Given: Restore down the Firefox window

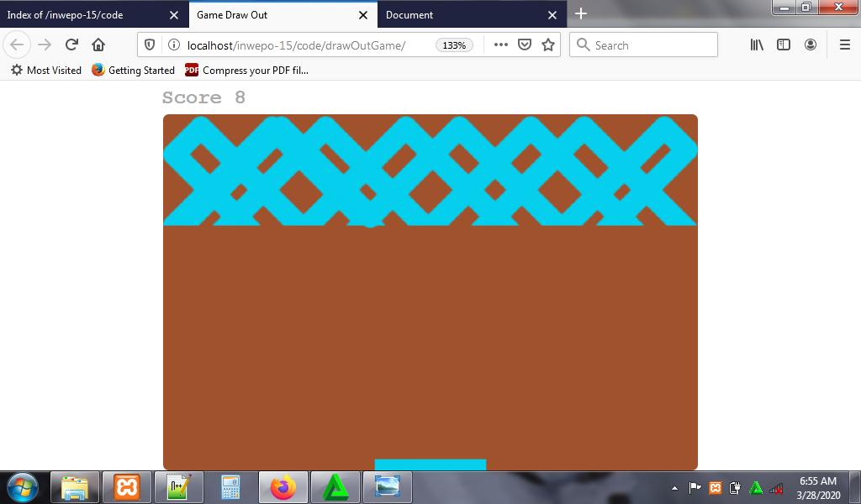Looking at the screenshot, I should (x=806, y=7).
